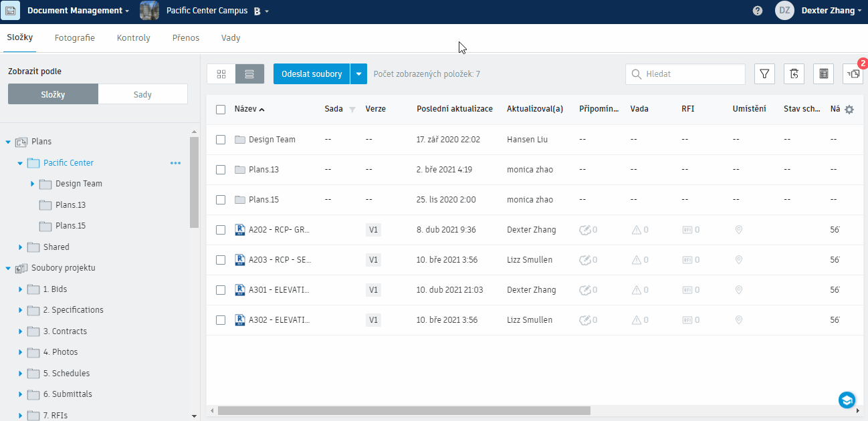
Task: Collapse the Pacific Center tree folder
Action: click(x=20, y=163)
